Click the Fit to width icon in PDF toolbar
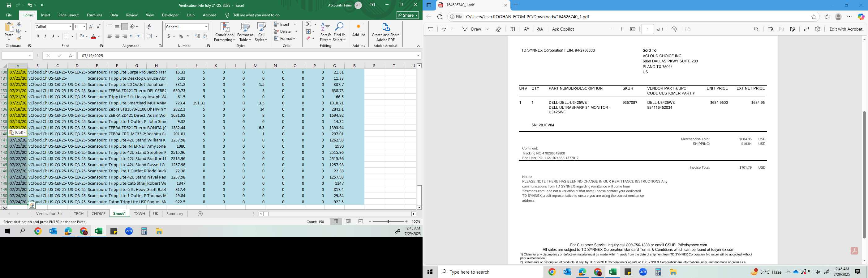The image size is (868, 278). [633, 29]
